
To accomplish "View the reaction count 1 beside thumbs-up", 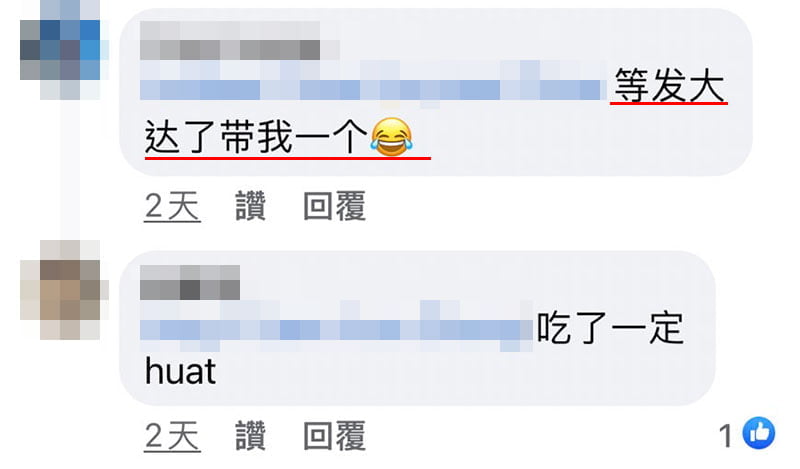I will tap(726, 436).
